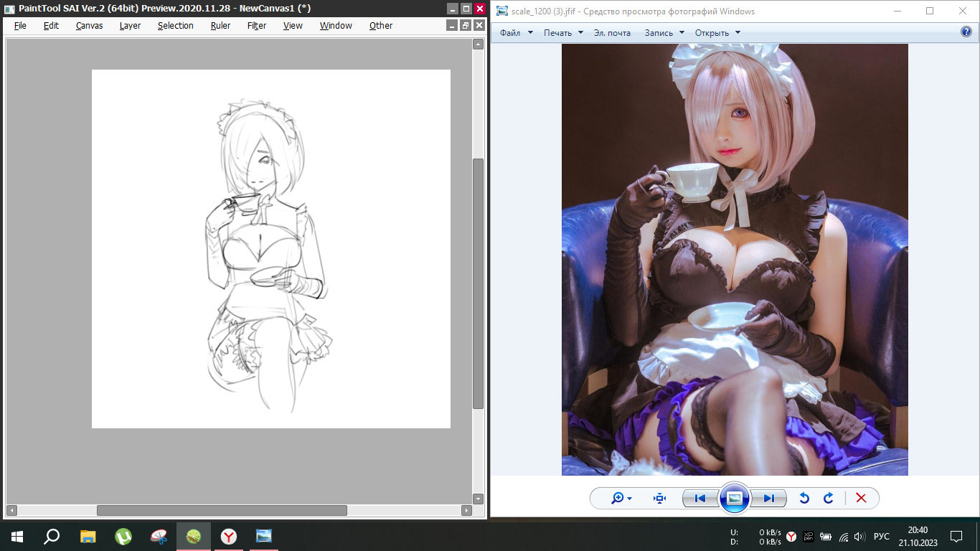Open the View menu in SAI
The width and height of the screenshot is (980, 551).
tap(293, 25)
